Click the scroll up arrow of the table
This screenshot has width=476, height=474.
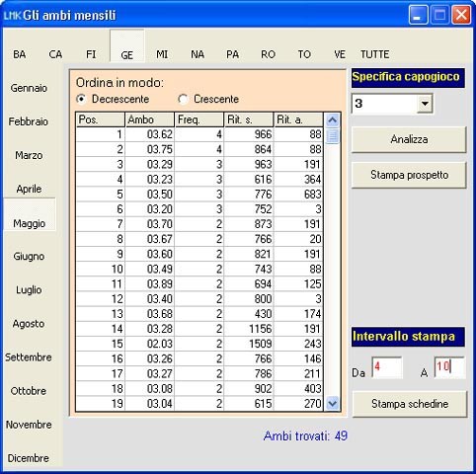pos(332,120)
